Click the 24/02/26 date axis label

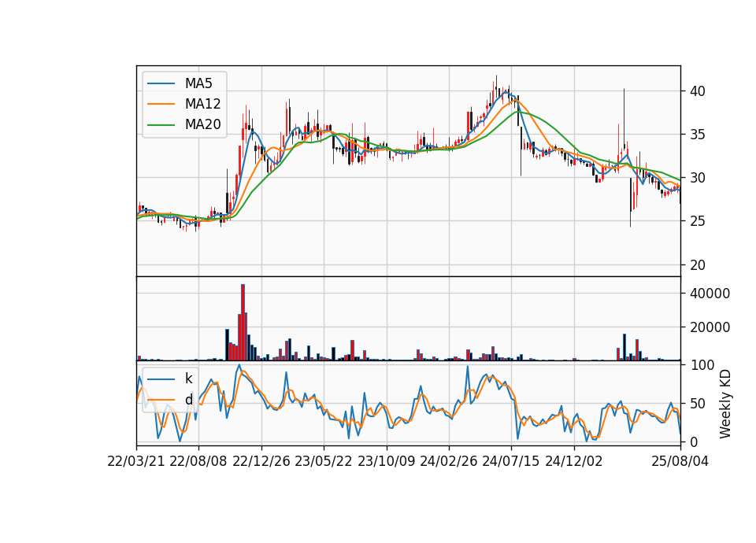pos(449,462)
